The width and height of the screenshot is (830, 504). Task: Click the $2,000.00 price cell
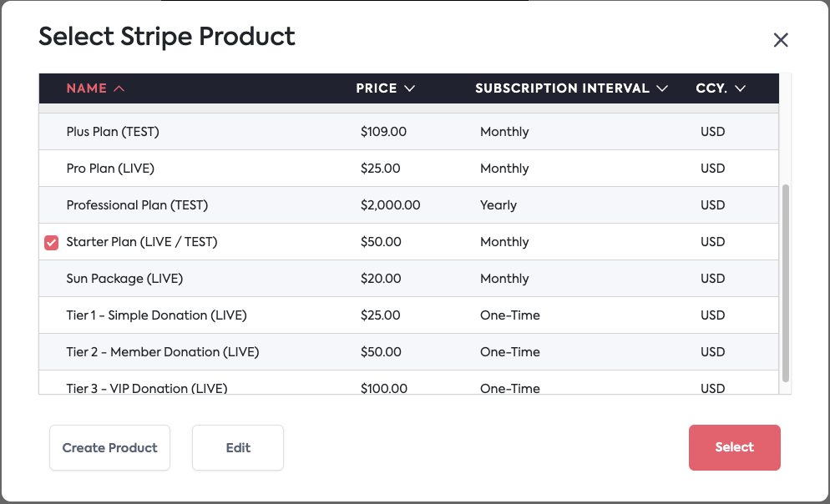(390, 205)
